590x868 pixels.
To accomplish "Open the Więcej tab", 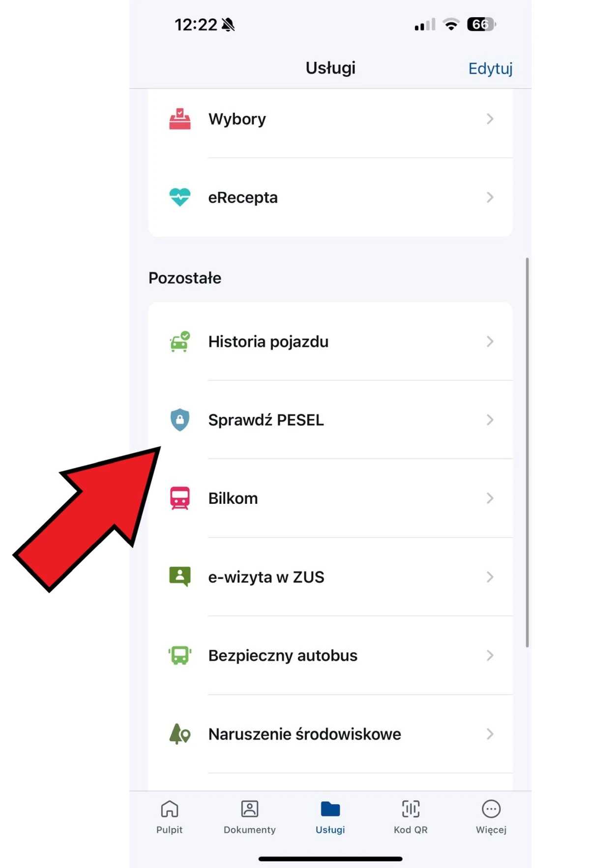I will point(491,817).
